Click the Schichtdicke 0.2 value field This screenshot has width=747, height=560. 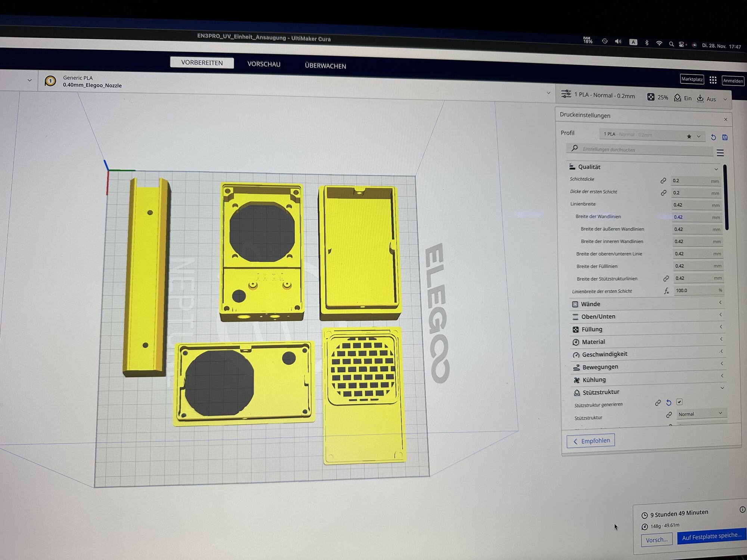[x=695, y=181]
